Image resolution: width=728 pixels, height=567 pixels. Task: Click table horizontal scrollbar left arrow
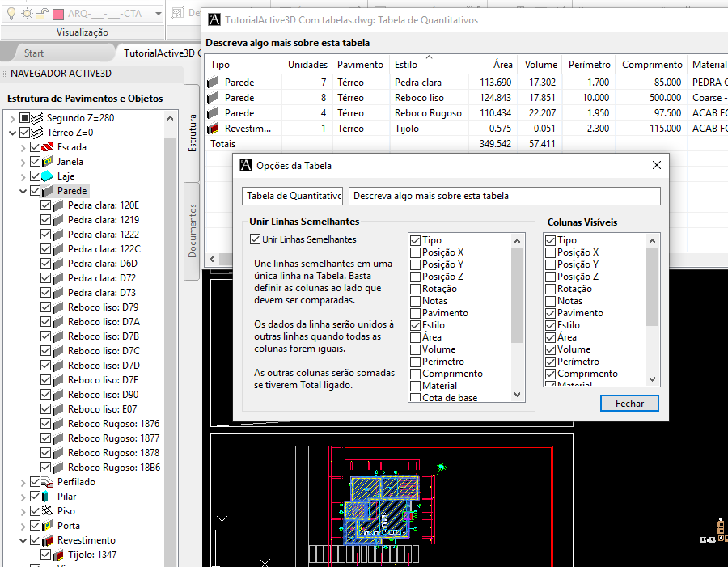click(212, 259)
